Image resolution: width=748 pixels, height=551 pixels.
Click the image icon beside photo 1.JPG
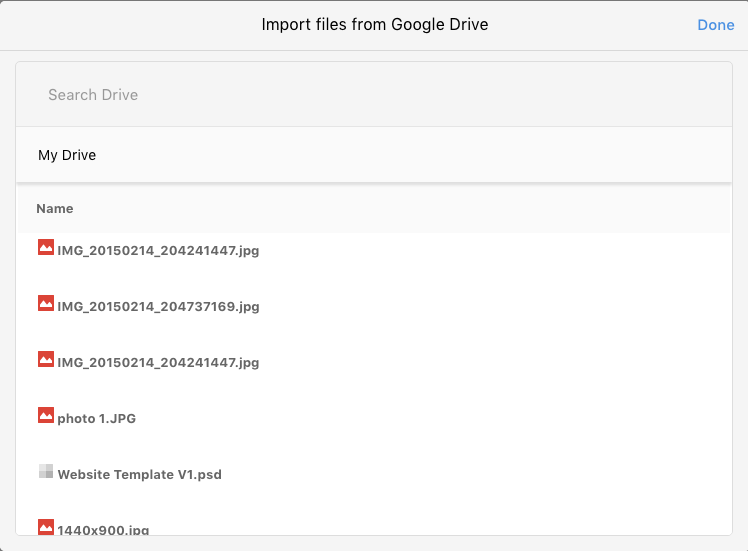coord(46,415)
